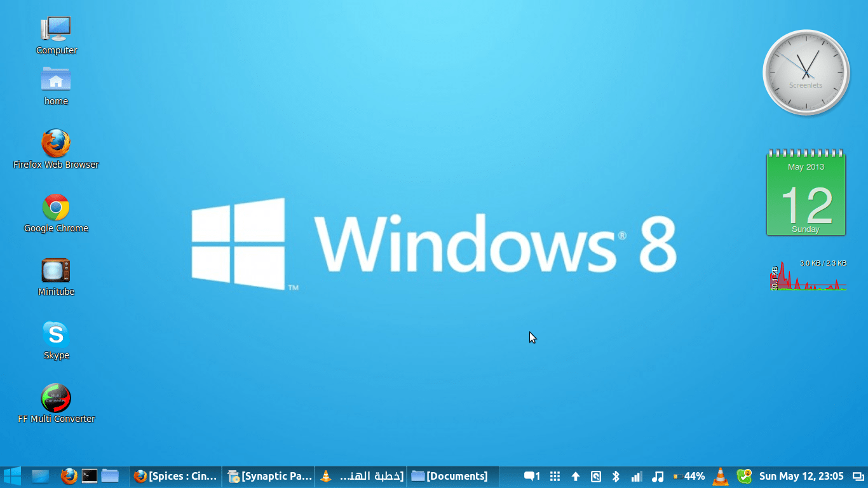Open the network signal menu in the tray

coord(636,476)
